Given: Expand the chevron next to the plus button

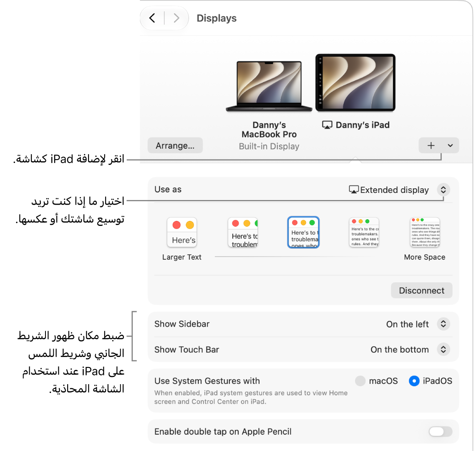Looking at the screenshot, I should click(x=450, y=146).
